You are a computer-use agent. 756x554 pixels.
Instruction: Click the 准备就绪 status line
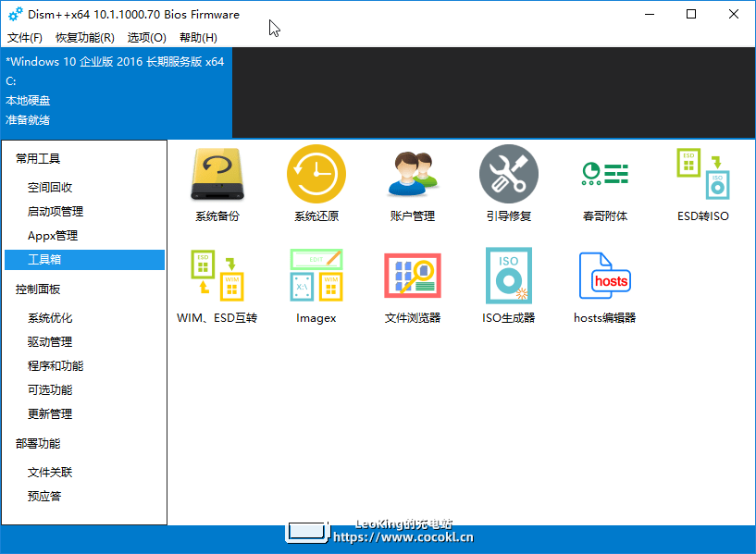(28, 120)
